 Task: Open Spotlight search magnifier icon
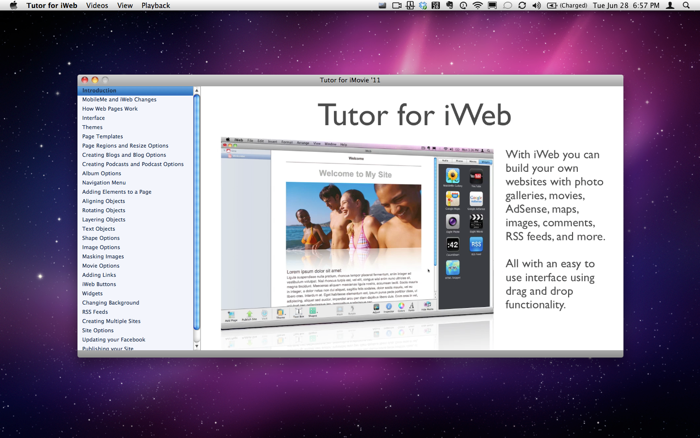(686, 5)
